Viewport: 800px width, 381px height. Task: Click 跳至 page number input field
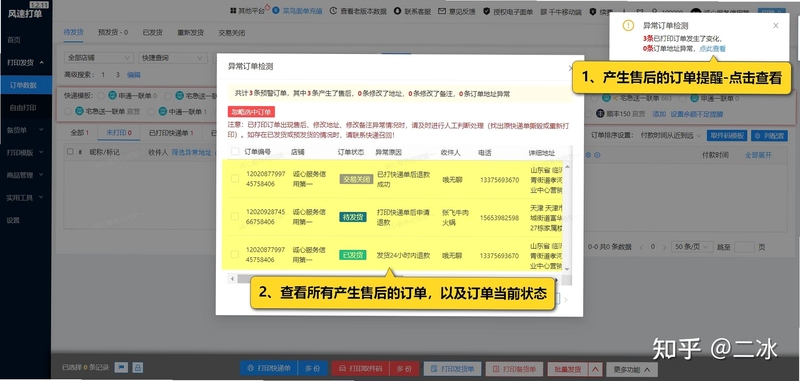[x=744, y=247]
